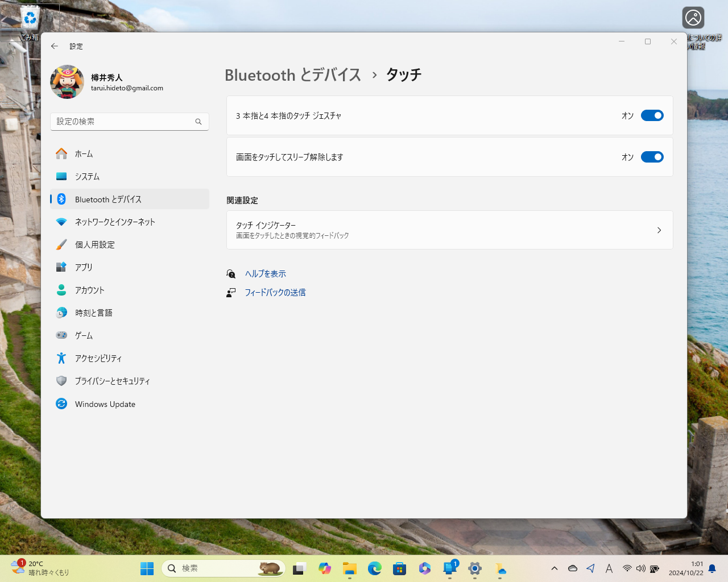Viewport: 728px width, 582px height.
Task: Click the ヘルプを表示 link
Action: [x=266, y=274]
